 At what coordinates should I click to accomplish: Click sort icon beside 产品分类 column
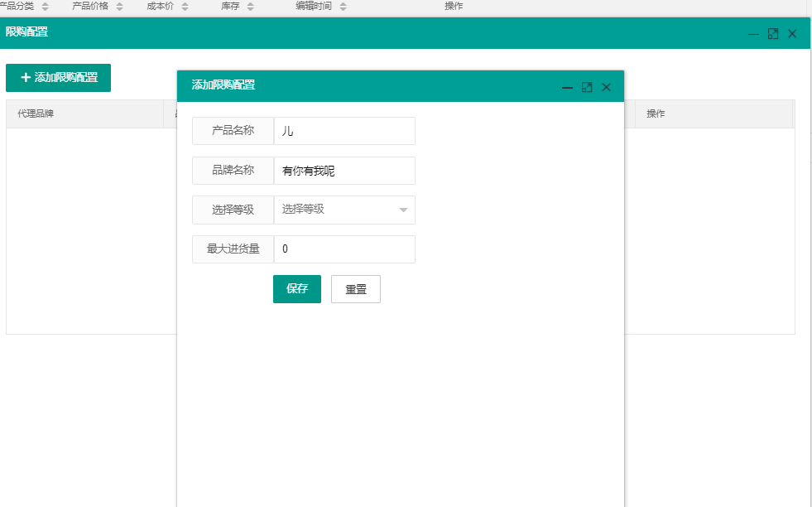(45, 7)
